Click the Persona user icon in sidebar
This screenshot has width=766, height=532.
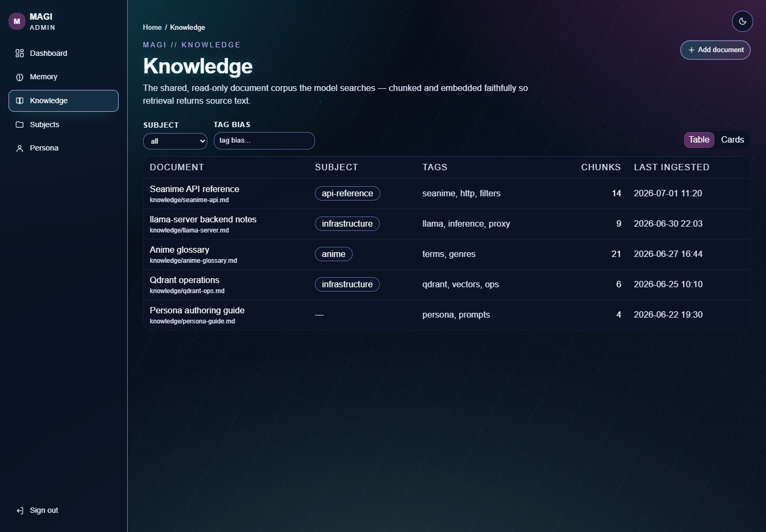20,148
